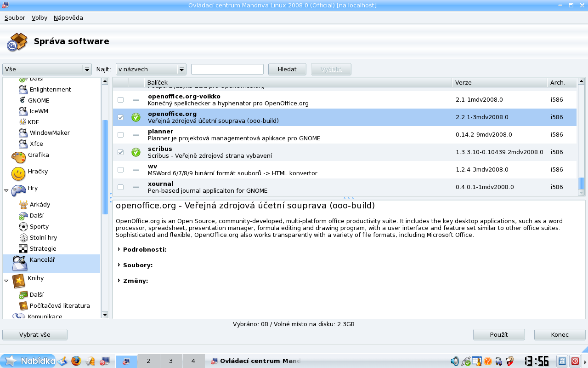Select the Kancelář office icon
The width and height of the screenshot is (588, 368).
(20, 264)
